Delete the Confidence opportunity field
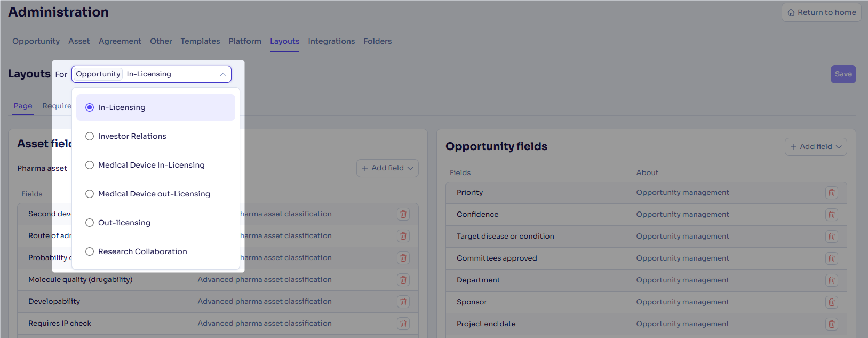 pos(831,215)
